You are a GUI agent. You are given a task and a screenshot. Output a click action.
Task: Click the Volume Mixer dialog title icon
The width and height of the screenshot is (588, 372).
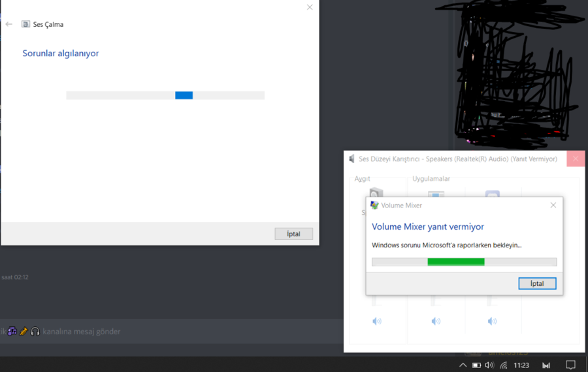click(374, 206)
